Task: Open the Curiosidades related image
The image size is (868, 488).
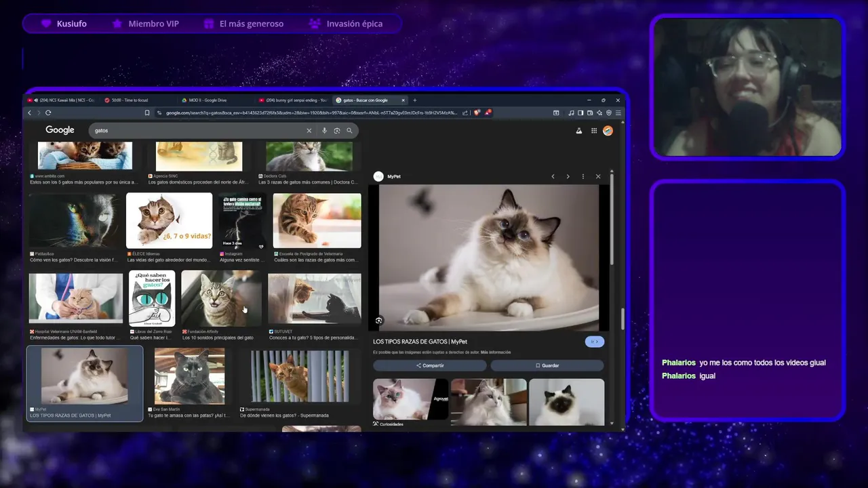Action: coord(410,400)
